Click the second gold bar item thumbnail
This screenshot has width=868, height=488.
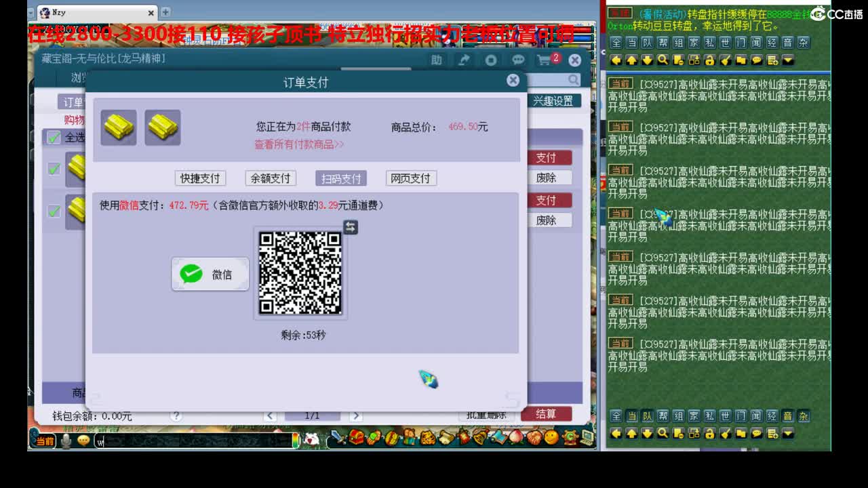pos(163,127)
